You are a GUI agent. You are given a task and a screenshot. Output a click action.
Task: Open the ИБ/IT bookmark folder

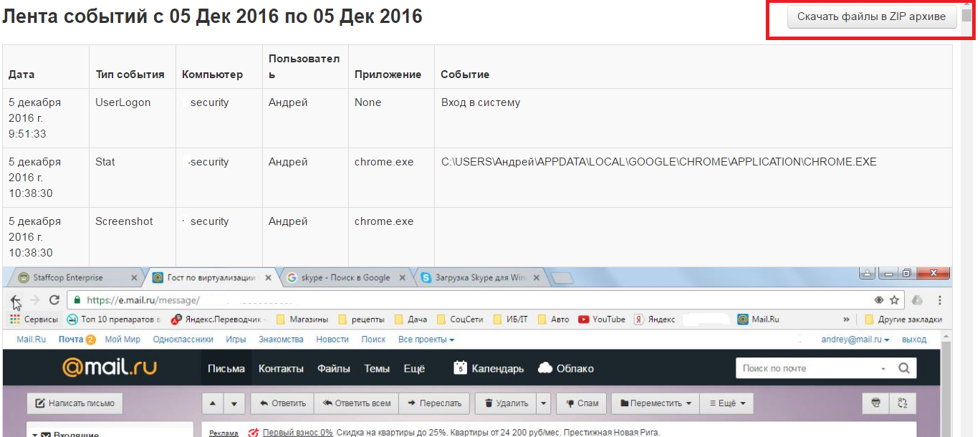(511, 320)
